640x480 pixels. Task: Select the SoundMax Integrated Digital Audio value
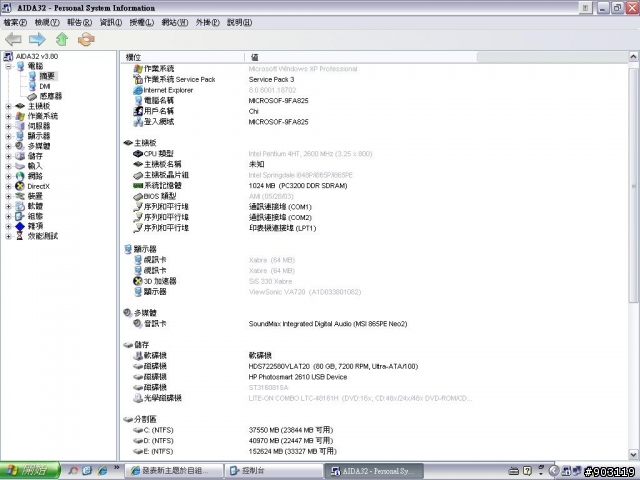click(328, 324)
